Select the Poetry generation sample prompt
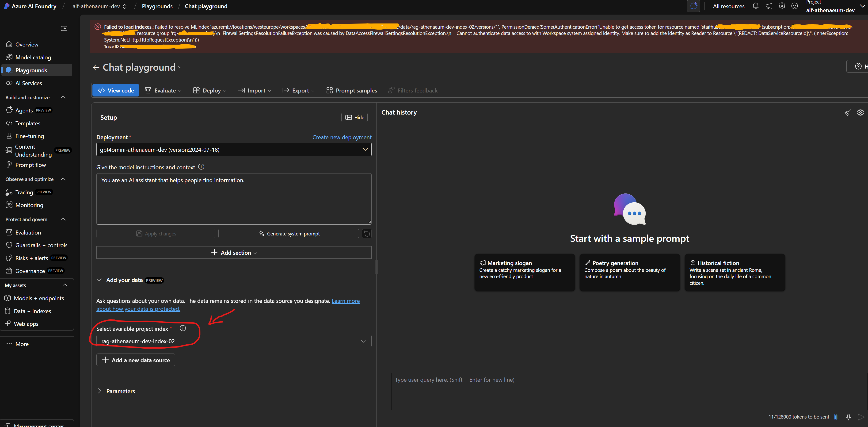Viewport: 868px width, 427px height. pos(629,272)
